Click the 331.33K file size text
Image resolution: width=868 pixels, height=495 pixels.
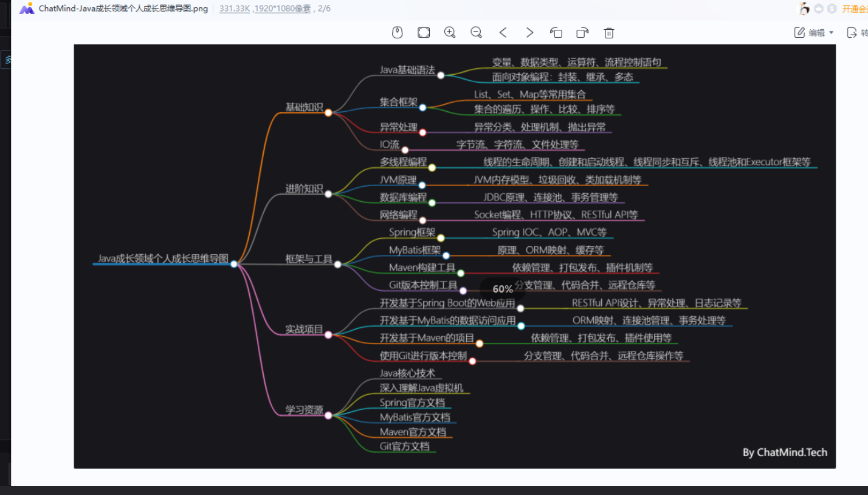[x=234, y=9]
